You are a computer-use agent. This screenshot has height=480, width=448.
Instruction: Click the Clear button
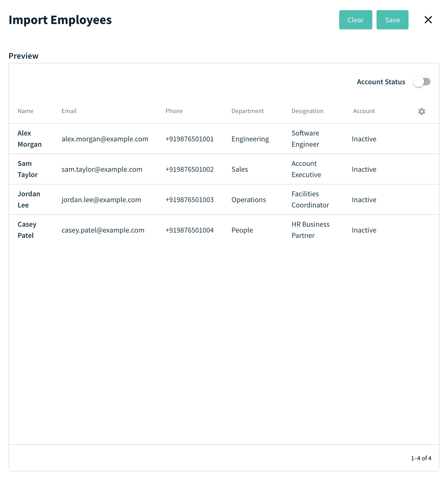click(x=356, y=20)
